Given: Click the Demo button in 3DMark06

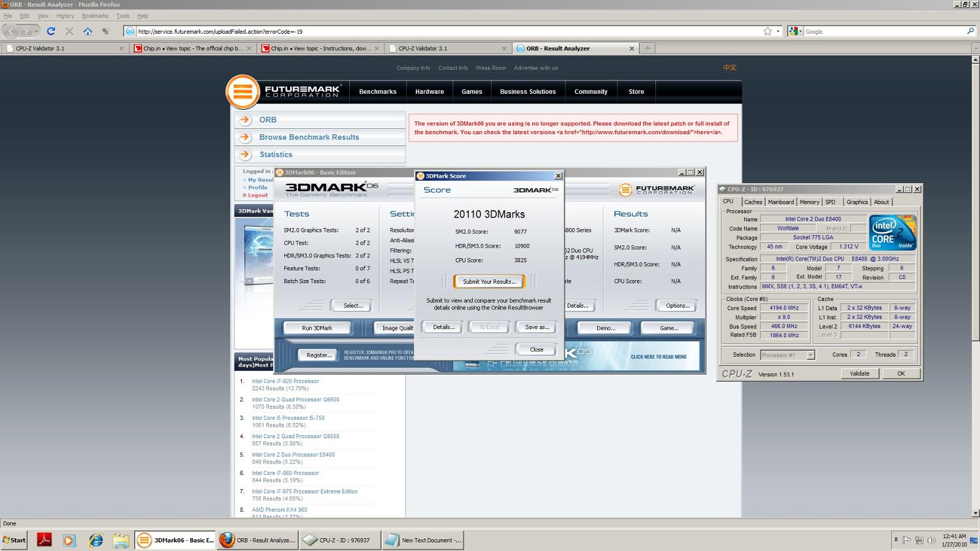Looking at the screenshot, I should coord(605,328).
